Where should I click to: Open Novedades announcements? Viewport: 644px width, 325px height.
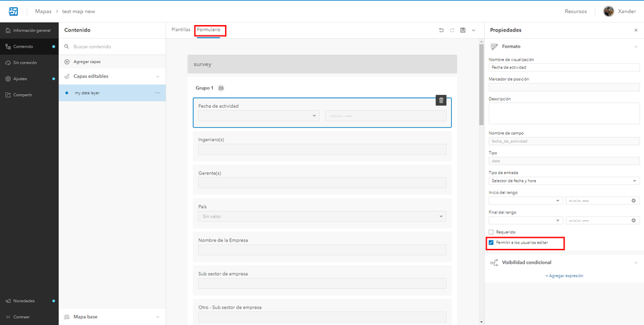29,301
